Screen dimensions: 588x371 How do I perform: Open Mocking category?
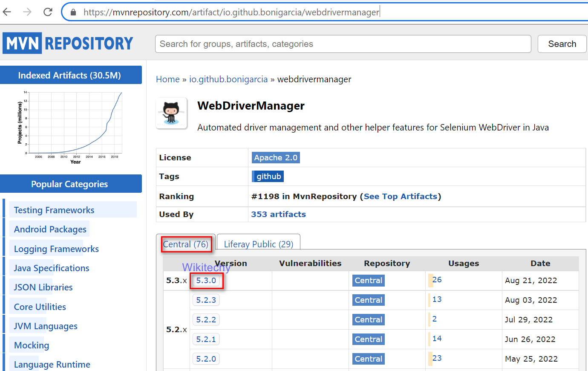click(32, 345)
